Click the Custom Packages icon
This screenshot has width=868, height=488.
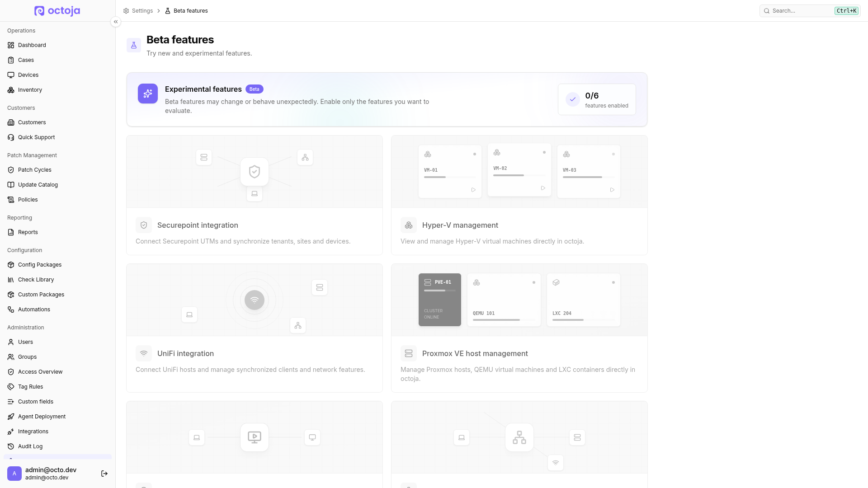pos(11,295)
